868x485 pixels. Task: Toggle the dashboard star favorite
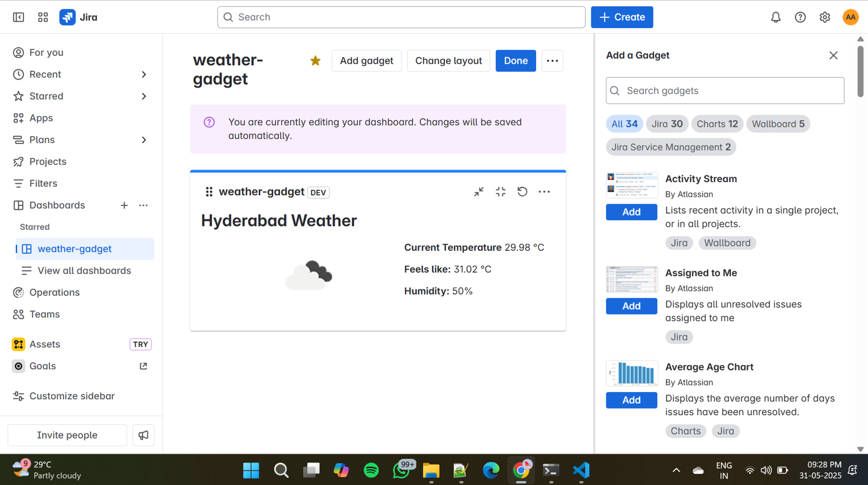[x=315, y=61]
